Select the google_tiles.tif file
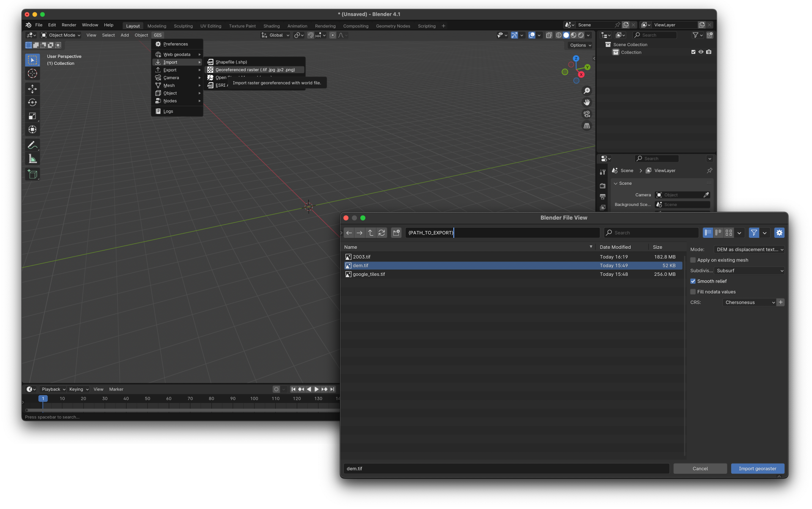This screenshot has height=509, width=812. coord(513,274)
